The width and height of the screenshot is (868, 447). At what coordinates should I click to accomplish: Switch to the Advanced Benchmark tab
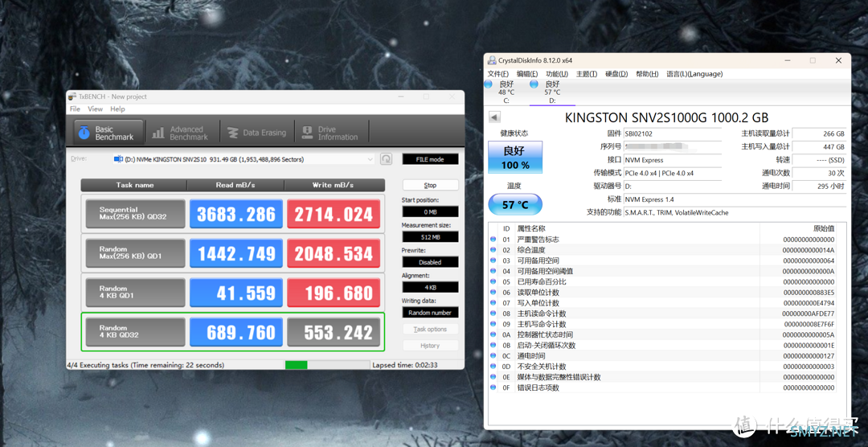click(180, 133)
